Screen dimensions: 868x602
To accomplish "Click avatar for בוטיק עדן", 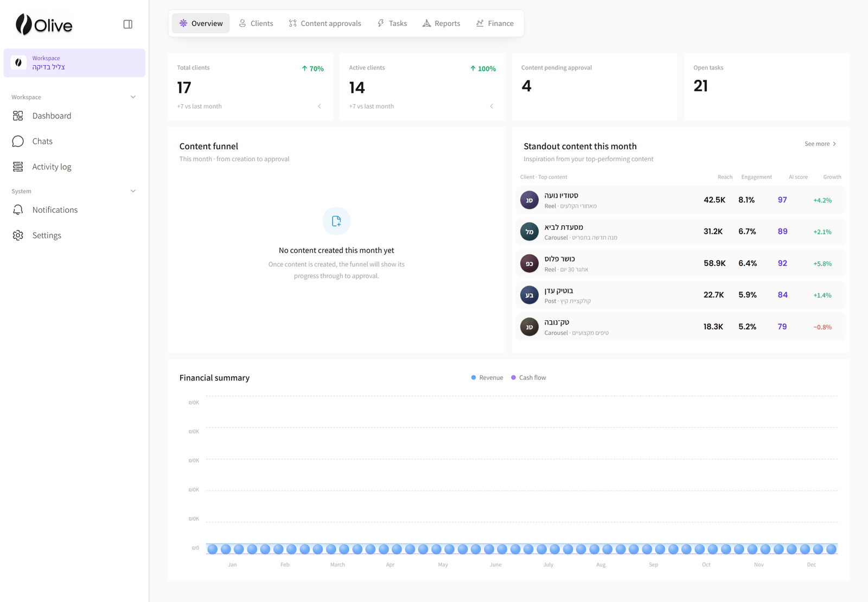I will pos(529,295).
